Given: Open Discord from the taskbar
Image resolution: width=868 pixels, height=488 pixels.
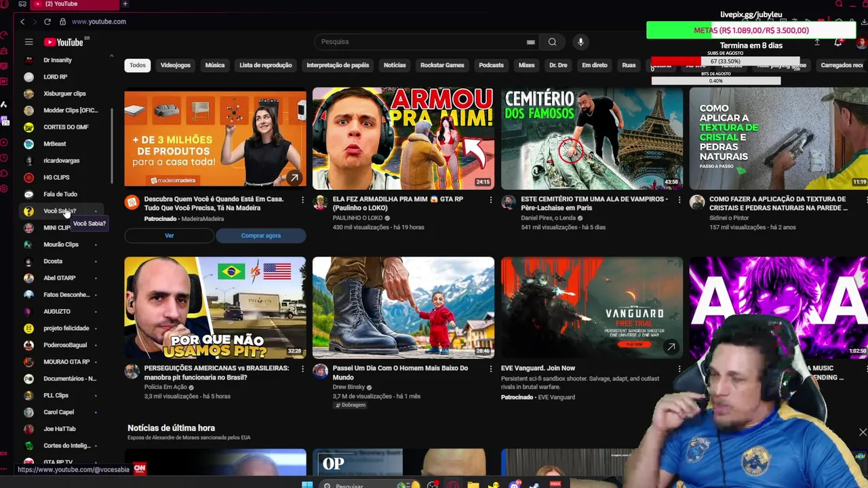Looking at the screenshot, I should pos(515,484).
